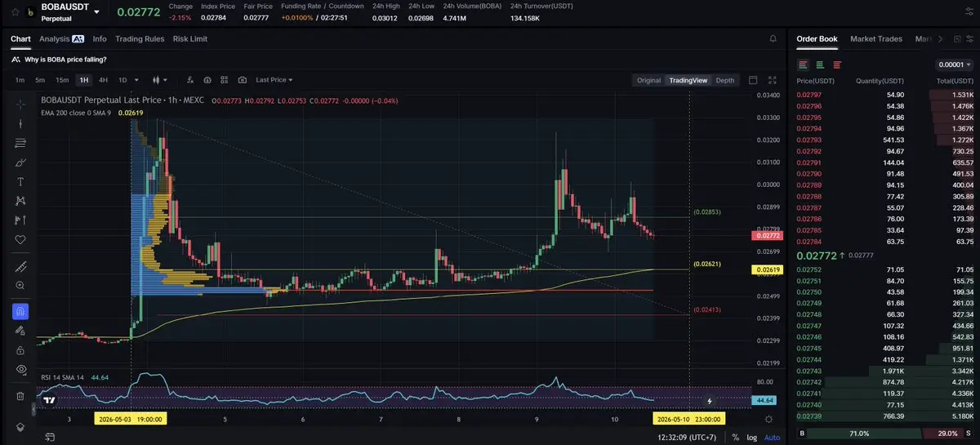980x445 pixels.
Task: Click the trash remove drawings icon
Action: point(20,396)
